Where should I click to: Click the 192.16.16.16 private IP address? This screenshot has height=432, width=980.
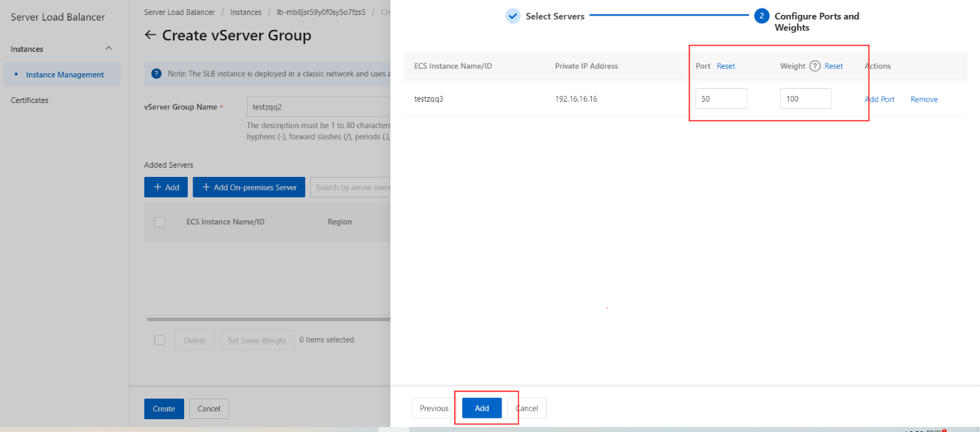click(576, 99)
